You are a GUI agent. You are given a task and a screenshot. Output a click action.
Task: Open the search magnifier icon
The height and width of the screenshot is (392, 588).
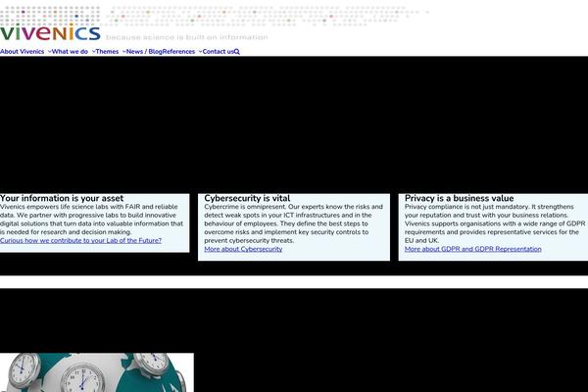click(237, 52)
